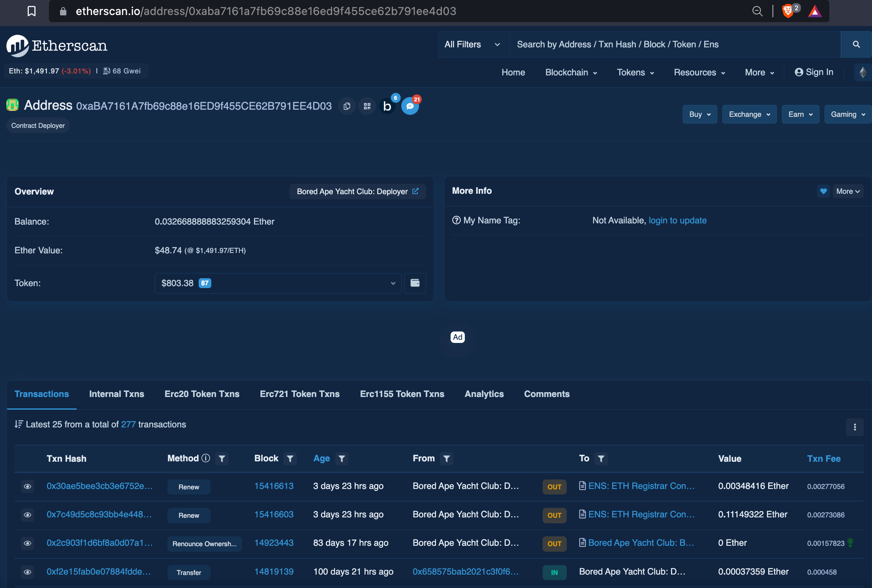Open the 277 transactions total link
This screenshot has height=588, width=872.
click(128, 424)
